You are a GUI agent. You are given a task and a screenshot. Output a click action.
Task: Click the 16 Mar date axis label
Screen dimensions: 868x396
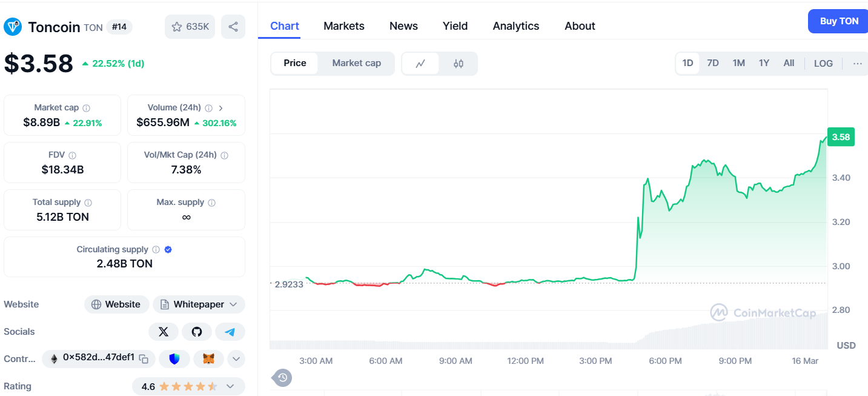[805, 361]
